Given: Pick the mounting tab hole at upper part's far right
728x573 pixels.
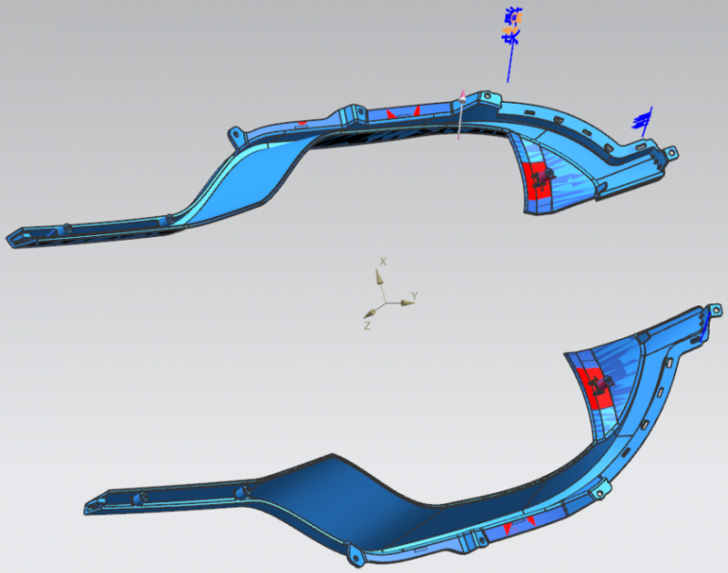Looking at the screenshot, I should (x=671, y=153).
